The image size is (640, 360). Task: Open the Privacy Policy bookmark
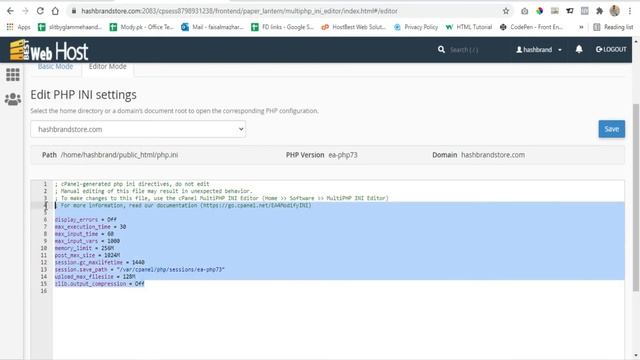(416, 27)
